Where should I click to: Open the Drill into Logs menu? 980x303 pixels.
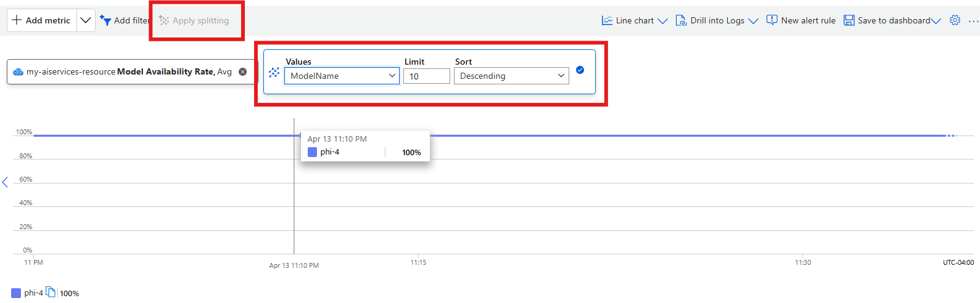(x=717, y=20)
